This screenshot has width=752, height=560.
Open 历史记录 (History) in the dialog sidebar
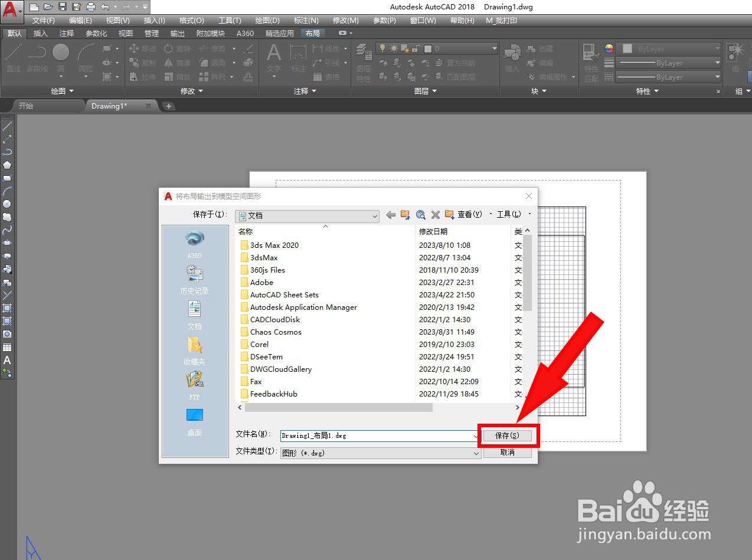[x=195, y=280]
